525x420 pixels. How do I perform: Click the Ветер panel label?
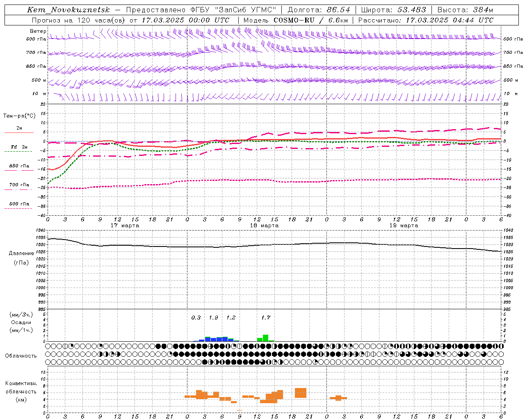click(38, 31)
